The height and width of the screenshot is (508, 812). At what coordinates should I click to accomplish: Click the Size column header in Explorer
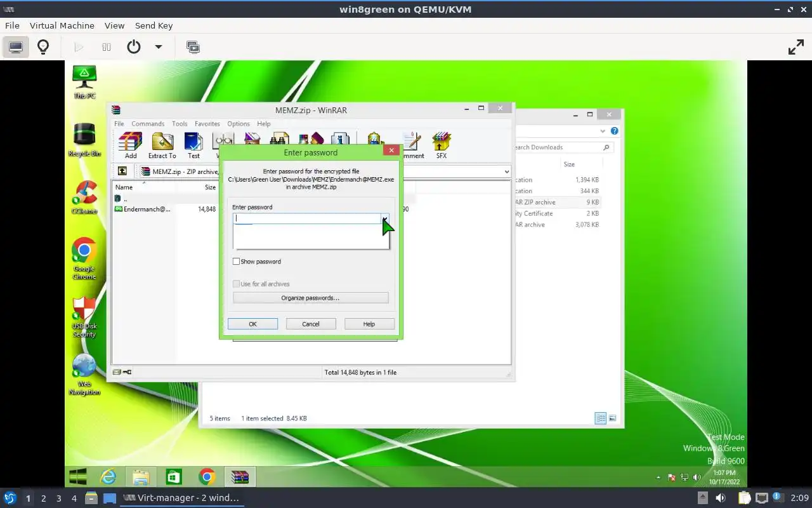pyautogui.click(x=569, y=164)
